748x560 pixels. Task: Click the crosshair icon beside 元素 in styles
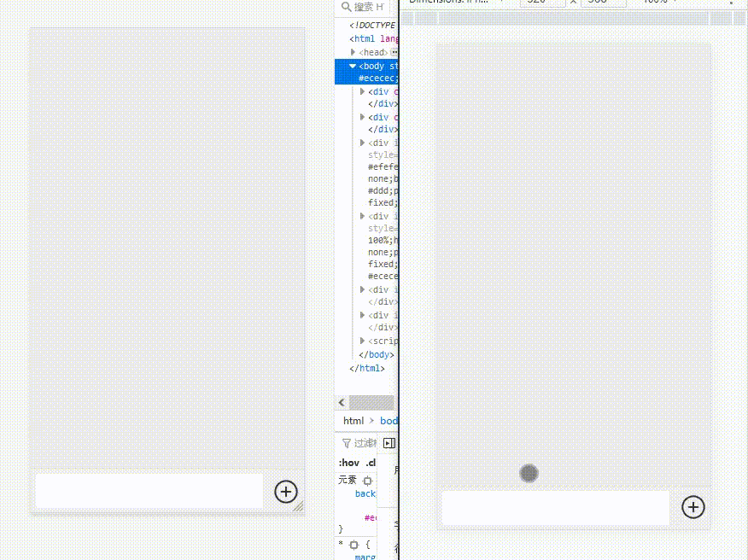pos(367,480)
